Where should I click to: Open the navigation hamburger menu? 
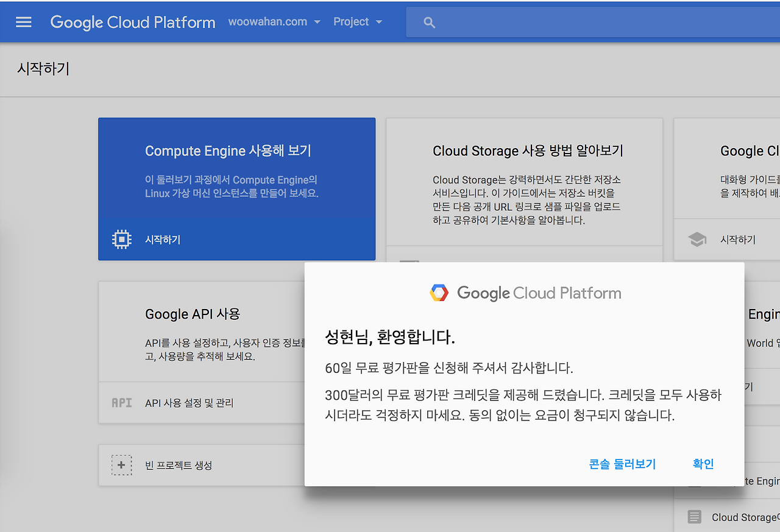[x=23, y=21]
